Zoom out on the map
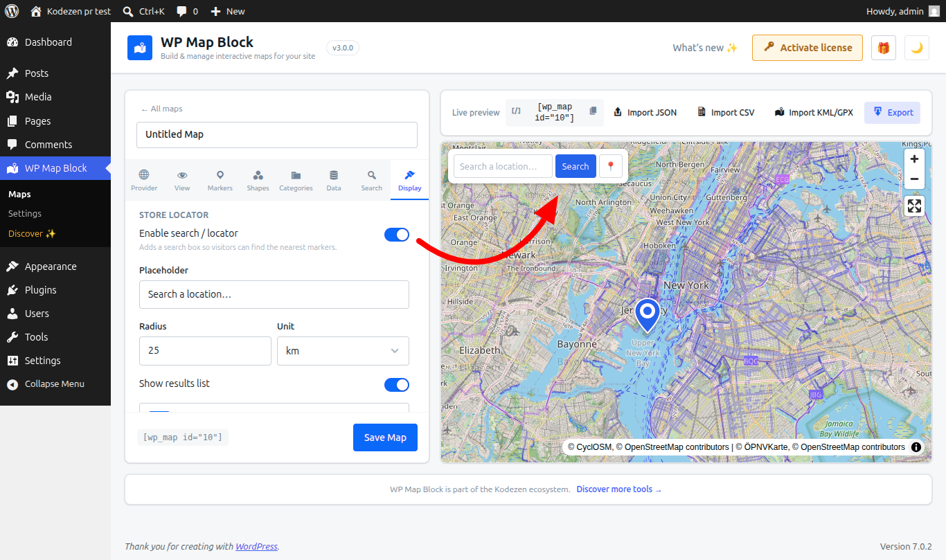Image resolution: width=946 pixels, height=560 pixels. [x=914, y=179]
